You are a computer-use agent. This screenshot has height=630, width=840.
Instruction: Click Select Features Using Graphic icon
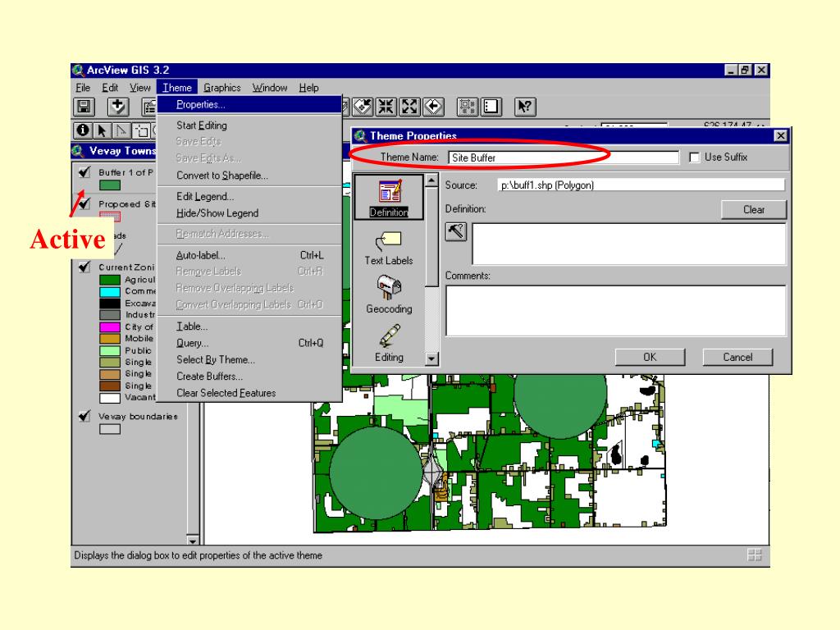(467, 107)
